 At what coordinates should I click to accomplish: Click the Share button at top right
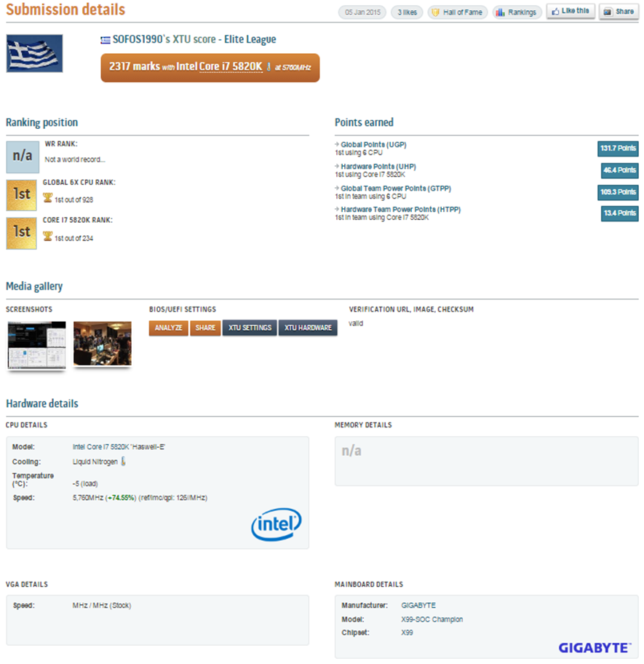[x=619, y=12]
